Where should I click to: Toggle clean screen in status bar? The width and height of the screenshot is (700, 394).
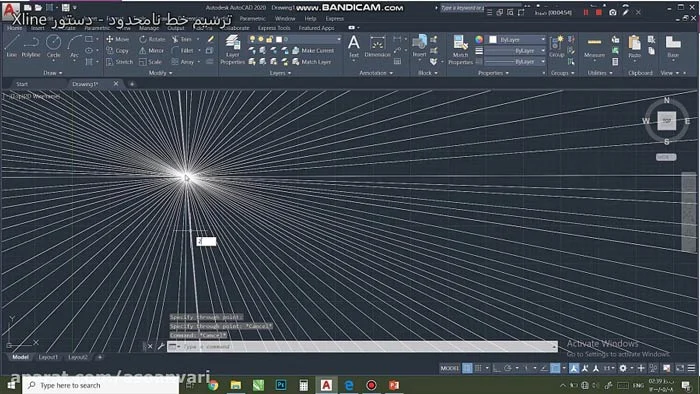click(x=680, y=368)
